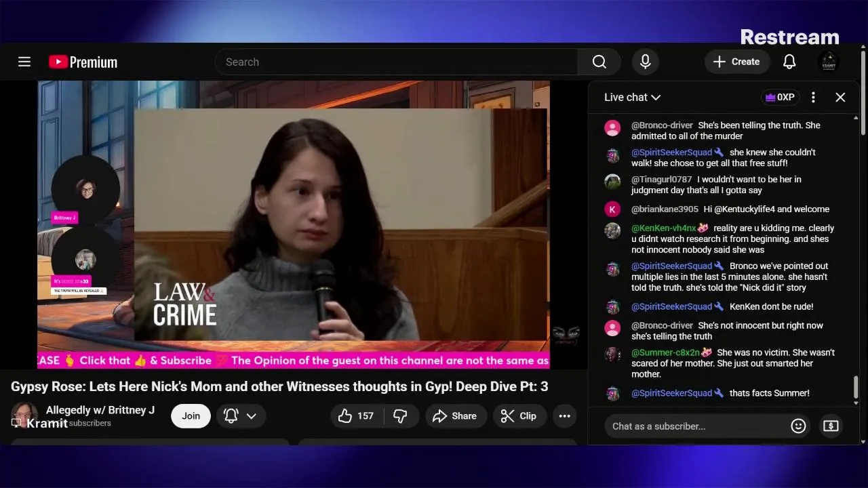
Task: Open notifications bell in header
Action: click(x=789, y=62)
